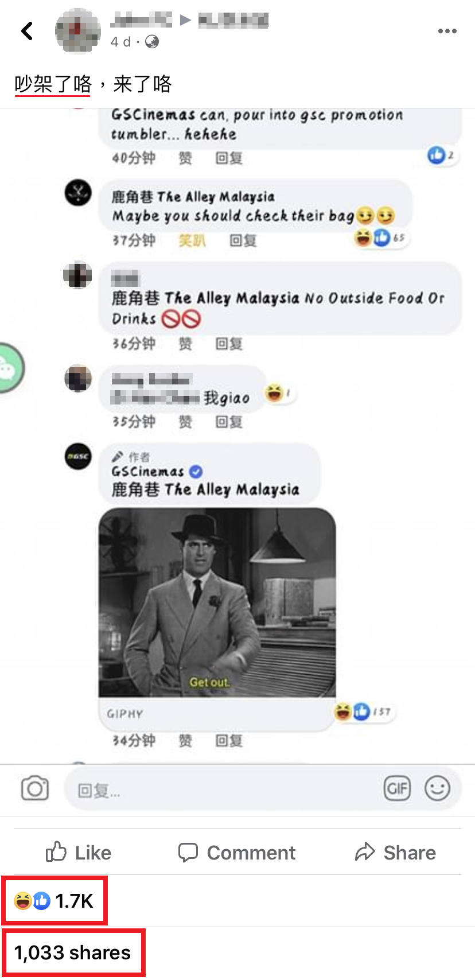The image size is (475, 980).
Task: Tap the globe public-audience icon
Action: pos(152,42)
